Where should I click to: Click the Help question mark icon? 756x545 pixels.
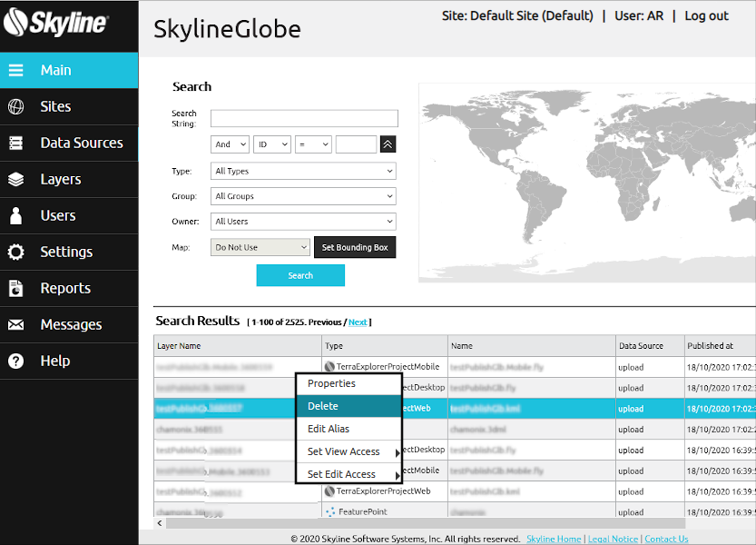16,361
